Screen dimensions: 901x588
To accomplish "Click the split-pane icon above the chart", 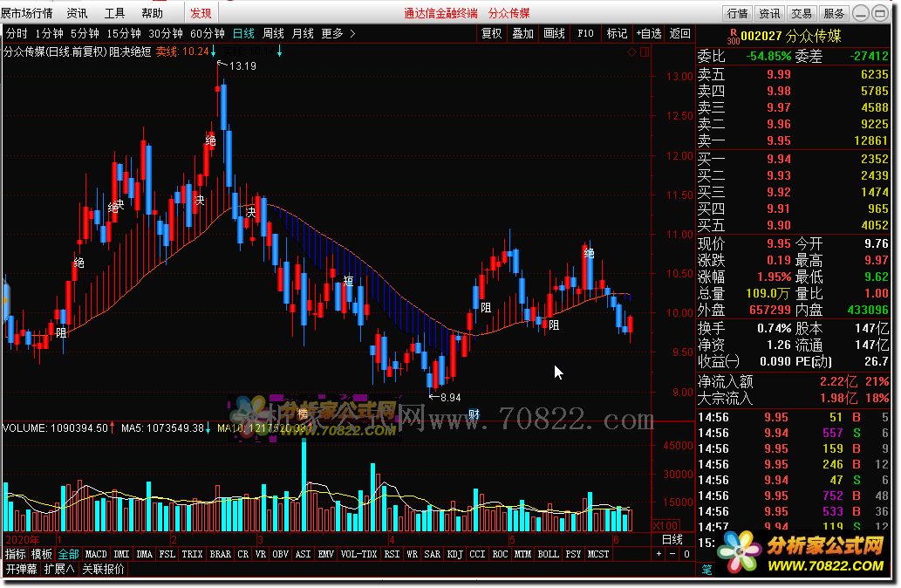I will click(645, 52).
